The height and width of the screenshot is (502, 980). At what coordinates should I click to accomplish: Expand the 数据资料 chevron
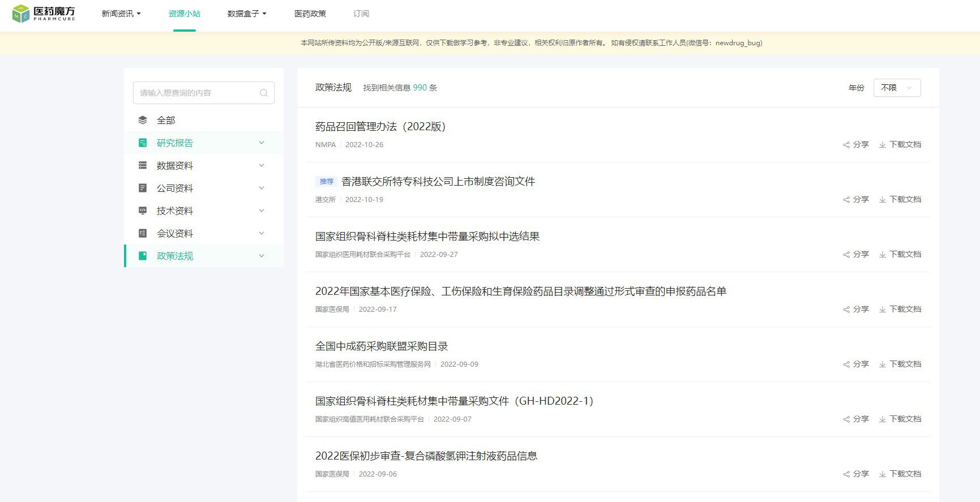point(262,165)
